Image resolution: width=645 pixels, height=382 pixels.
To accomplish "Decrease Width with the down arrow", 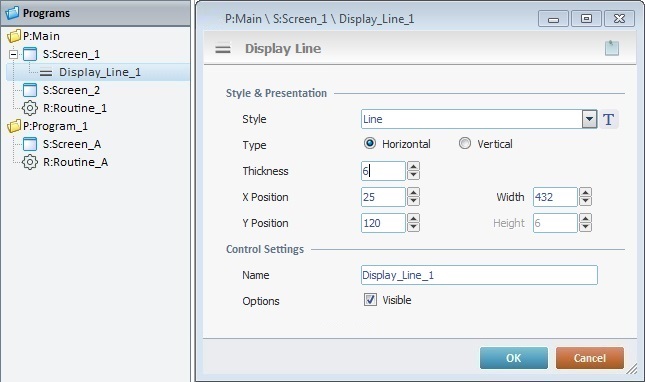I will (x=585, y=201).
